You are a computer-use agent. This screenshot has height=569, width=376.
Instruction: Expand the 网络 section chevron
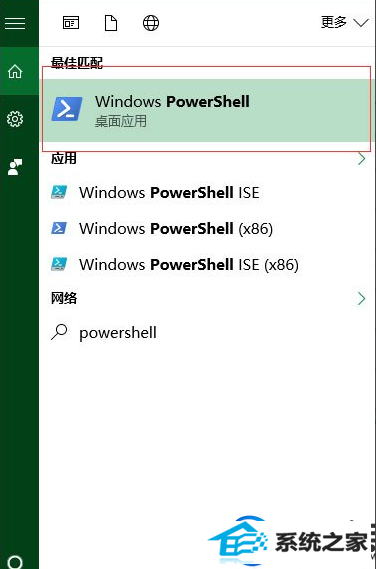point(361,299)
